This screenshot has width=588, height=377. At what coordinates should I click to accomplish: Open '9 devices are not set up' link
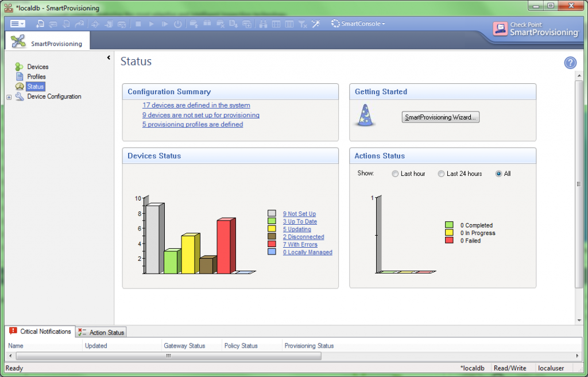point(200,115)
